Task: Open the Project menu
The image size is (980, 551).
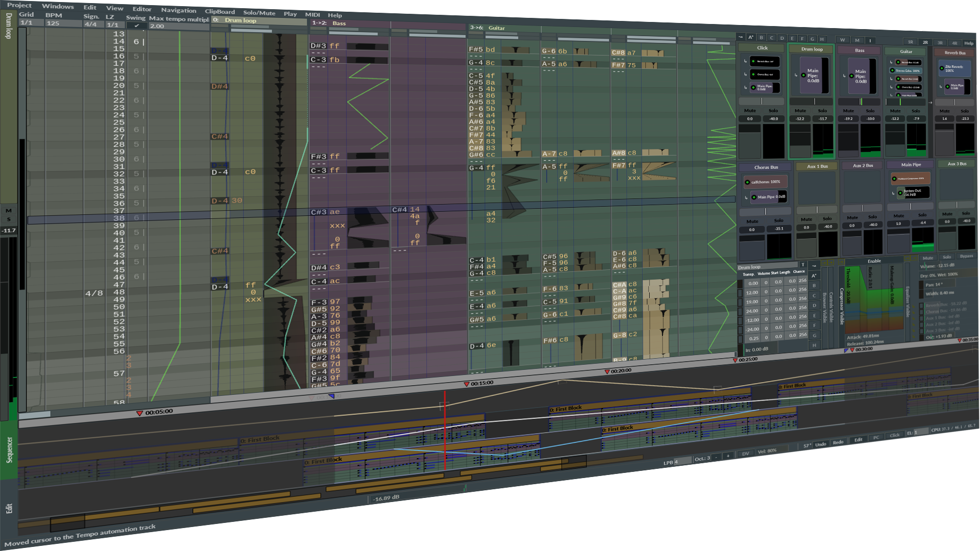Action: click(19, 5)
